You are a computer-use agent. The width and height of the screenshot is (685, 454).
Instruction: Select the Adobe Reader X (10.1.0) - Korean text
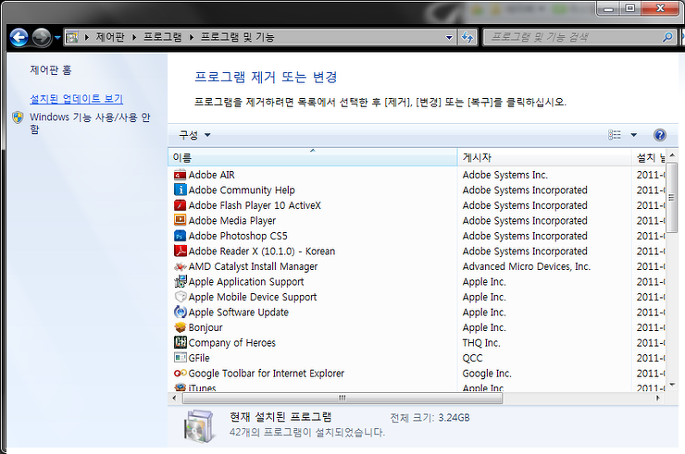coord(262,251)
